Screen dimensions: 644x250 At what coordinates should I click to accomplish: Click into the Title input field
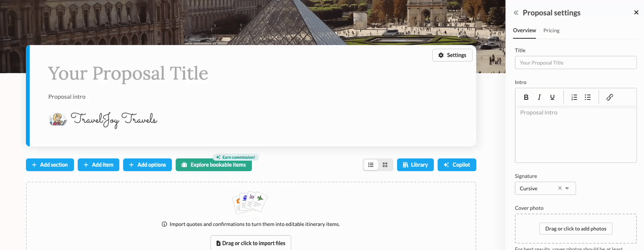(576, 63)
